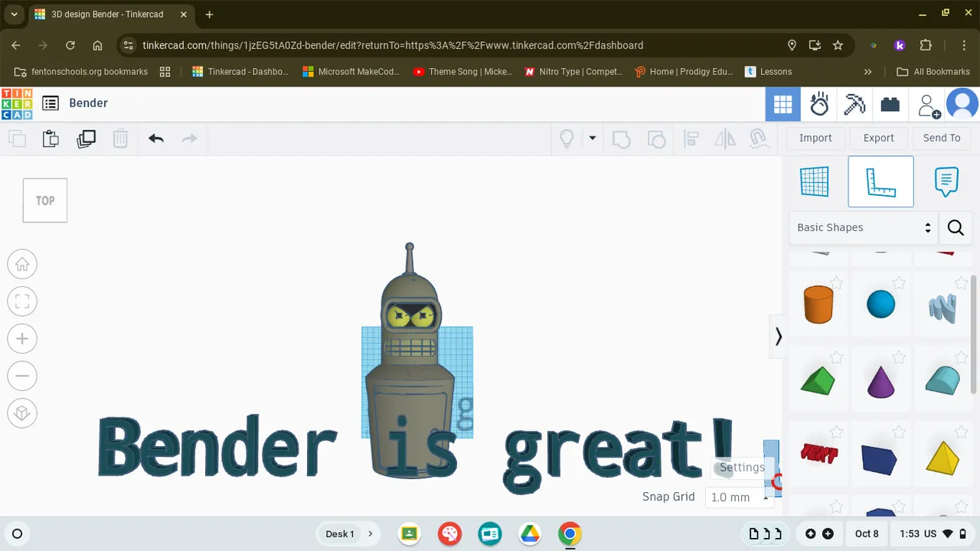The width and height of the screenshot is (980, 551).
Task: Click Home view button
Action: click(x=22, y=265)
